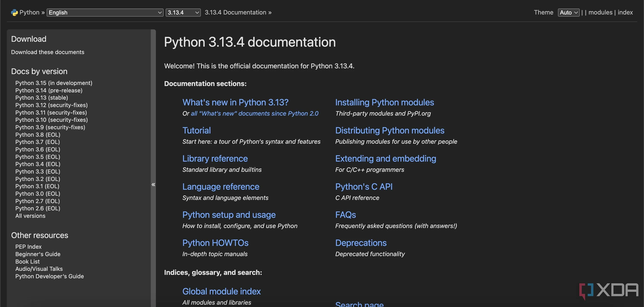
Task: Click the 3.13.4 Documentation breadcrumb link
Action: coord(235,12)
